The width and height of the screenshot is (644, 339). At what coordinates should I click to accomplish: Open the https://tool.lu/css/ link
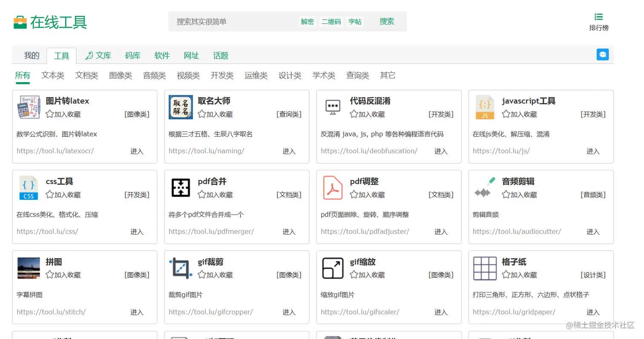pyautogui.click(x=47, y=232)
